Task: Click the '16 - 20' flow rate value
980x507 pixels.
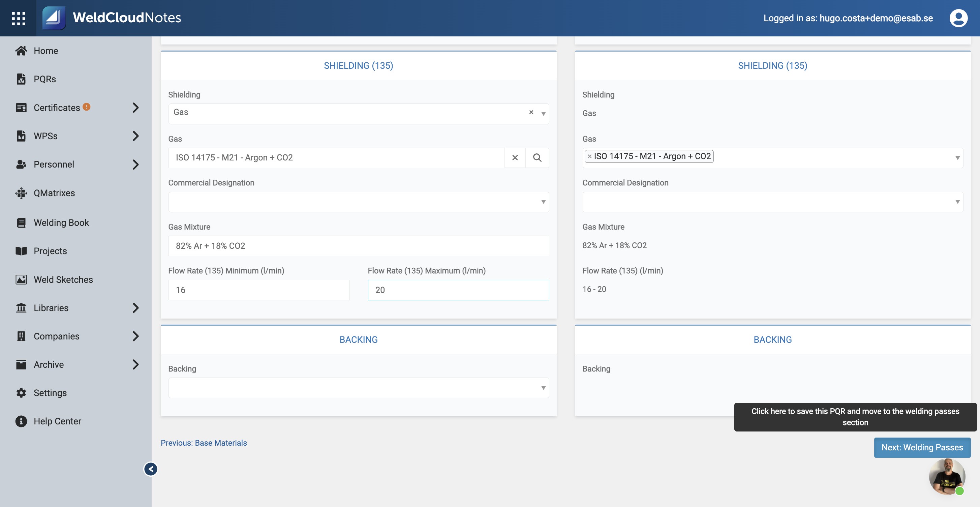Action: click(x=594, y=289)
